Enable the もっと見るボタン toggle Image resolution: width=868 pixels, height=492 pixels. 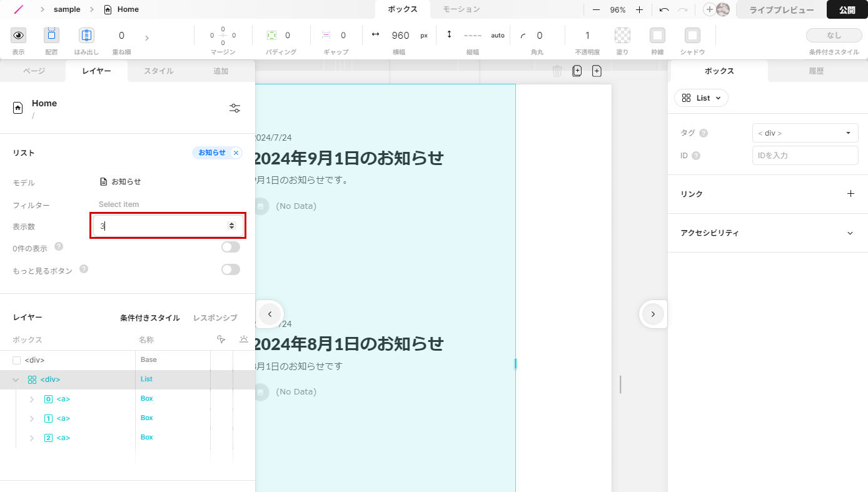pyautogui.click(x=230, y=270)
